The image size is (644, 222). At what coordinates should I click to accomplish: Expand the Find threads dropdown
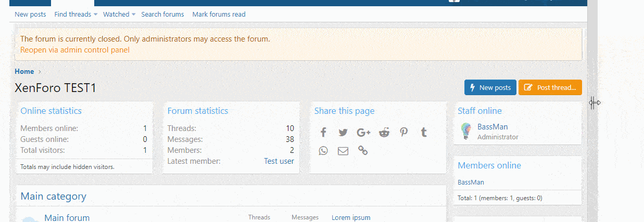76,15
